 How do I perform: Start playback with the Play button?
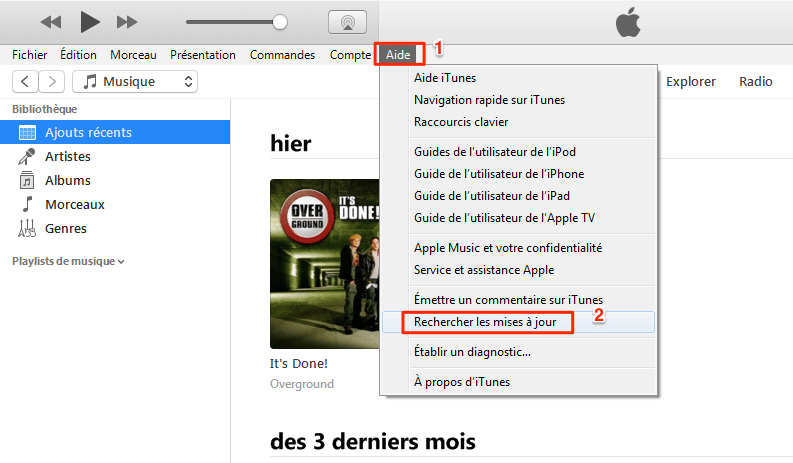click(x=90, y=22)
